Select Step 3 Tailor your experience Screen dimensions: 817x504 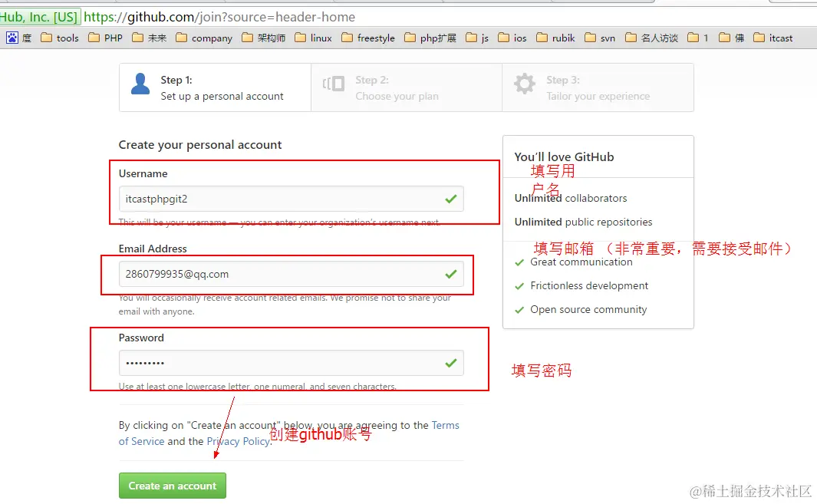[x=598, y=87]
